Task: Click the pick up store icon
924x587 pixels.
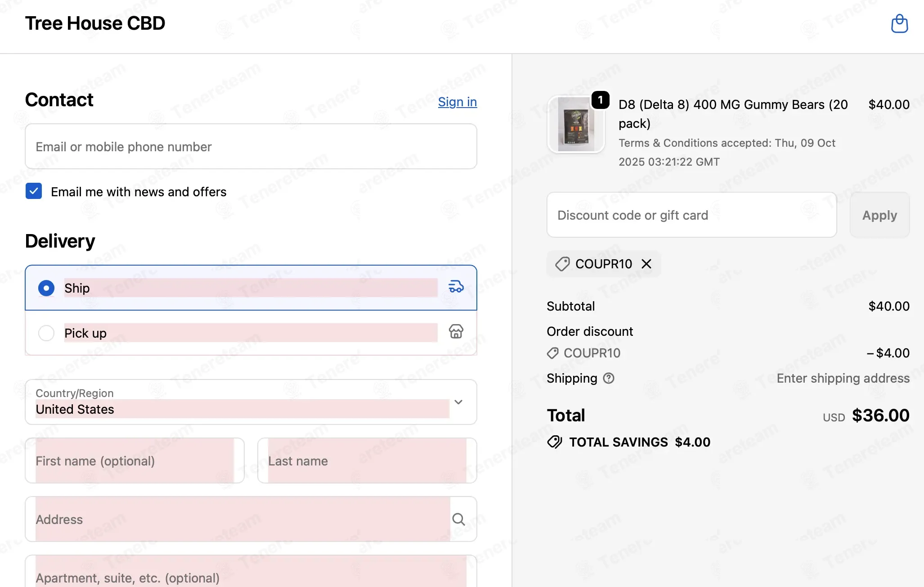Action: point(456,332)
